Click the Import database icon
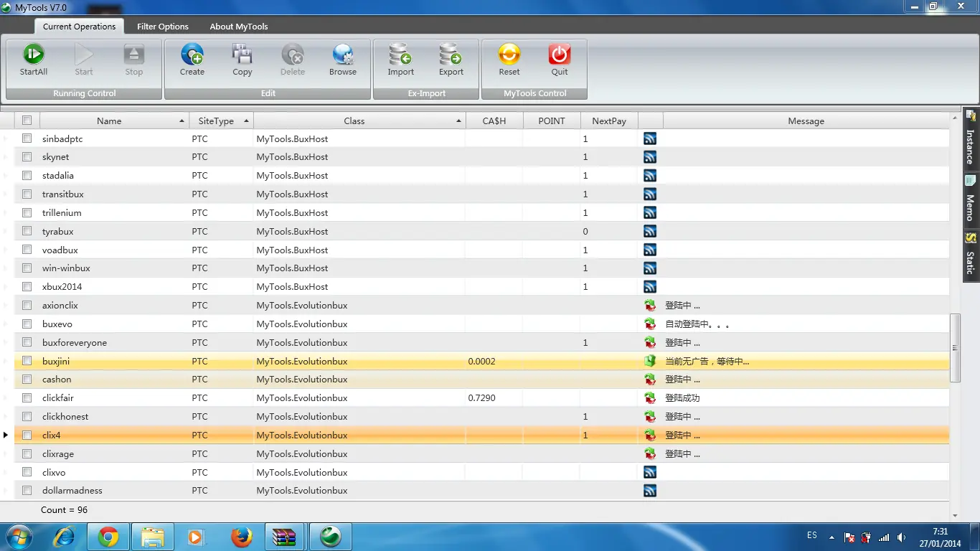The width and height of the screenshot is (980, 551). 400,55
